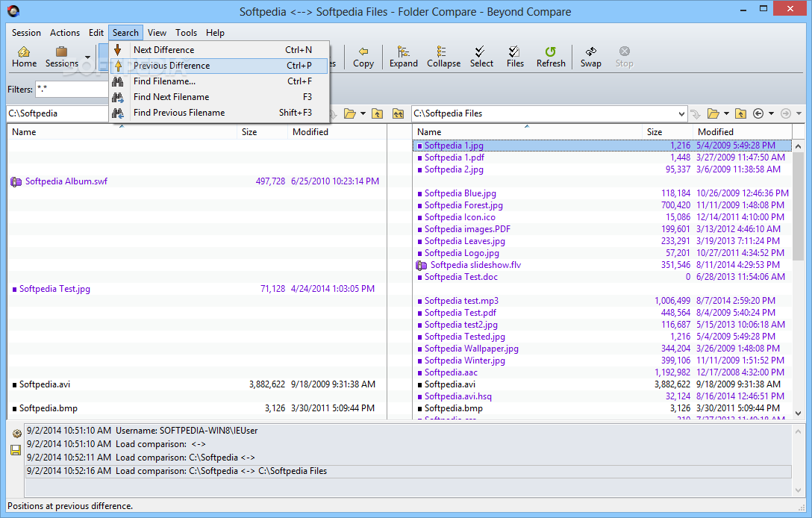
Task: Open the right path dropdown chevron
Action: (x=681, y=114)
